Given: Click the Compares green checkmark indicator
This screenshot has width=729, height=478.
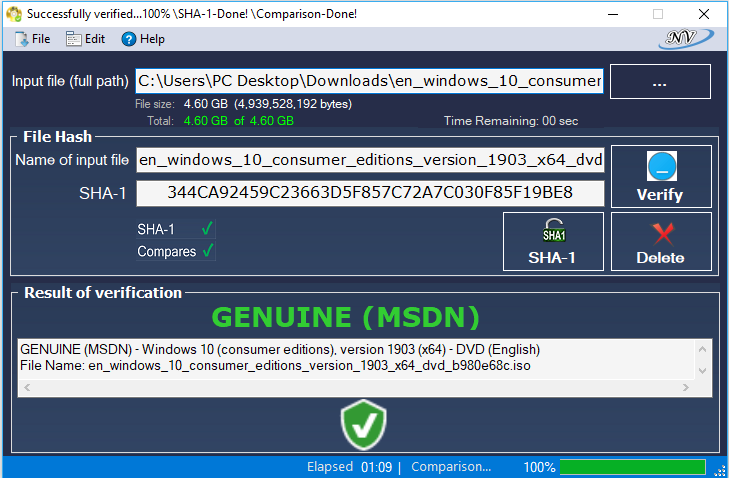Looking at the screenshot, I should [208, 251].
